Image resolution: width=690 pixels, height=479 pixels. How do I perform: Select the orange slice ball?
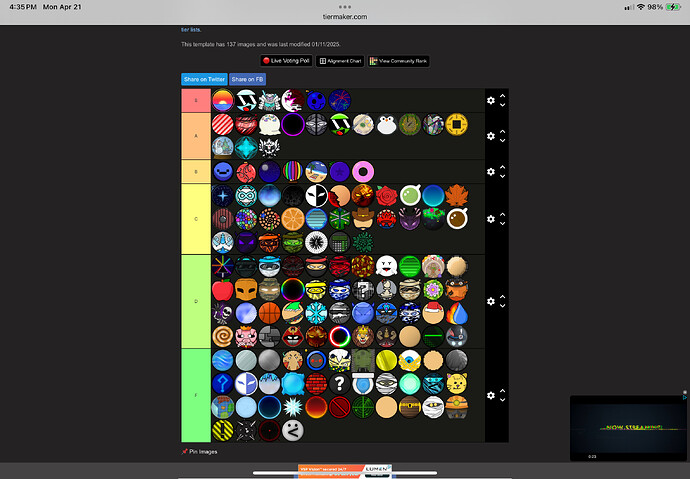(293, 219)
